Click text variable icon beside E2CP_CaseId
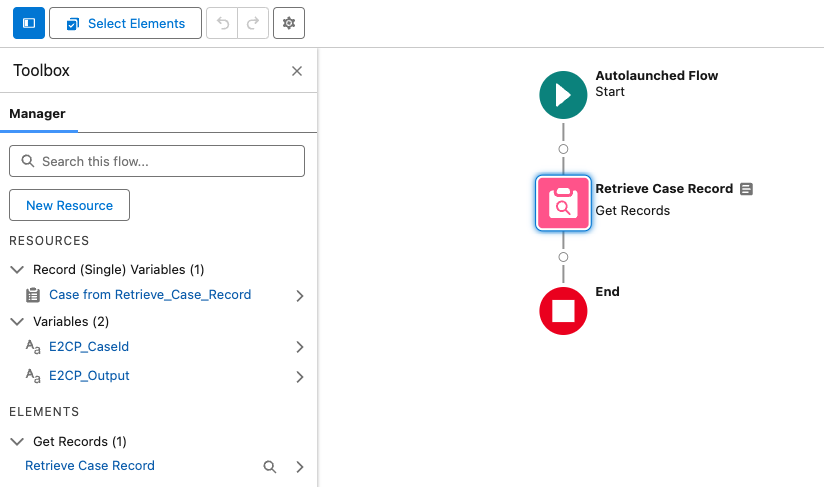The width and height of the screenshot is (824, 487). pyautogui.click(x=33, y=347)
